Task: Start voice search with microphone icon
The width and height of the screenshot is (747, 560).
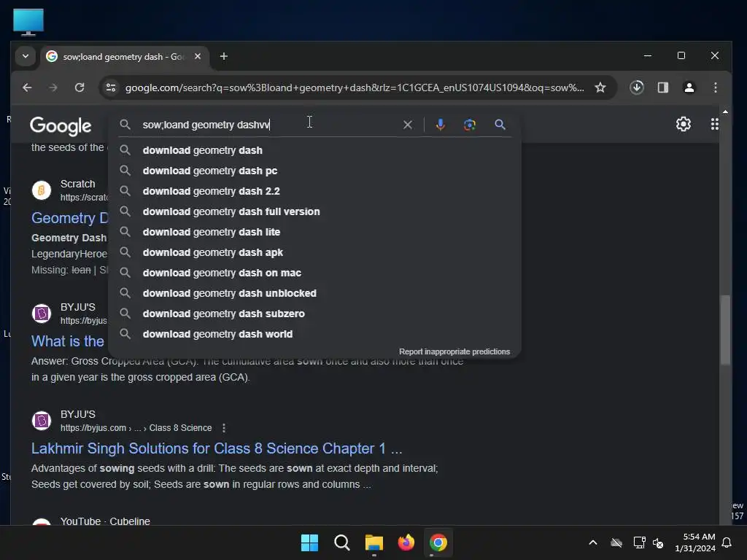Action: (x=440, y=125)
